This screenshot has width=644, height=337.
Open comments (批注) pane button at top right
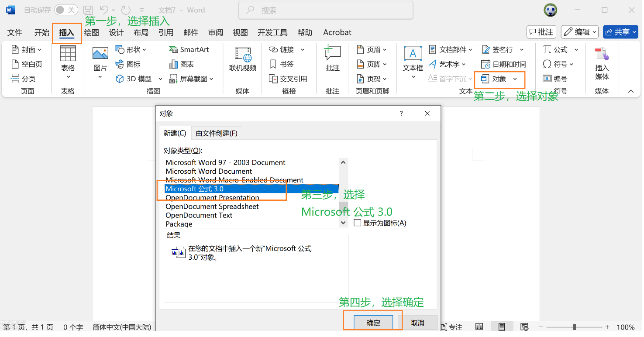(541, 32)
